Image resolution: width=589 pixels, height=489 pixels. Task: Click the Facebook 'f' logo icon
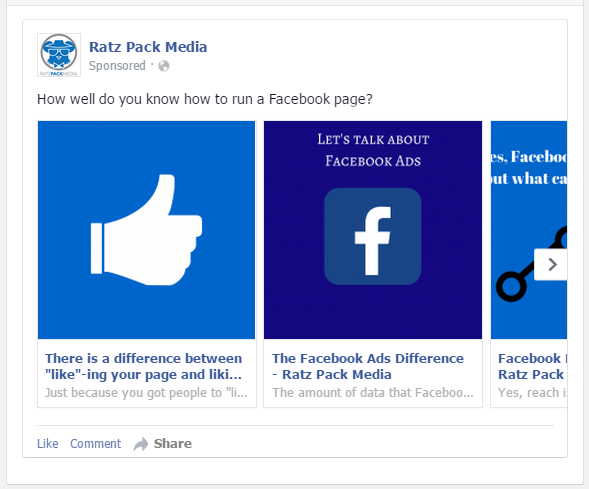(x=373, y=236)
